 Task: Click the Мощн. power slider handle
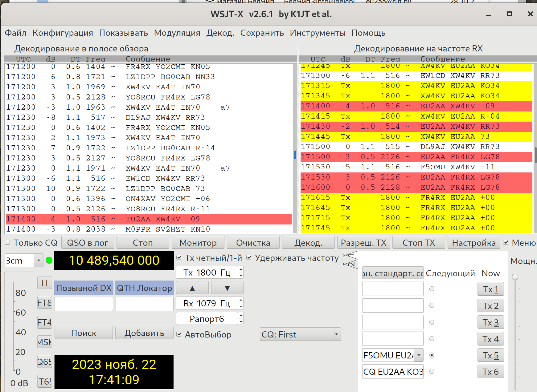point(515,277)
